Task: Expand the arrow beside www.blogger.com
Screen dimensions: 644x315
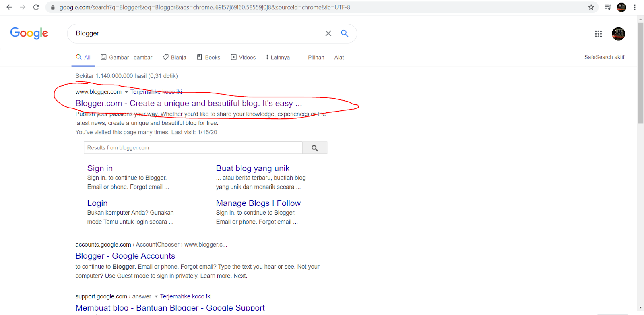Action: (x=126, y=92)
